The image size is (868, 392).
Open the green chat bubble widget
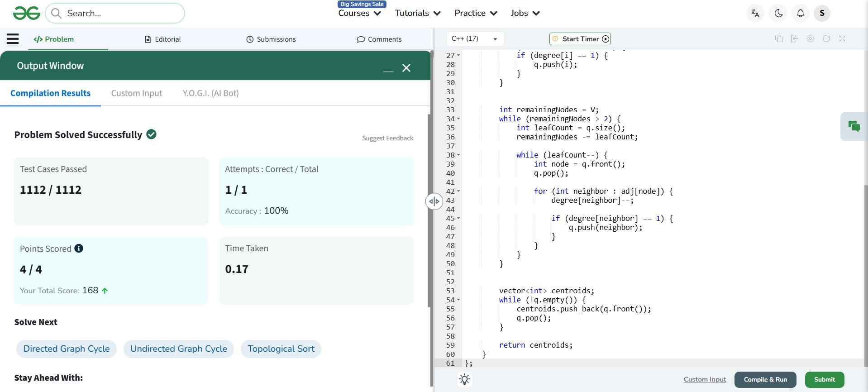pyautogui.click(x=854, y=126)
